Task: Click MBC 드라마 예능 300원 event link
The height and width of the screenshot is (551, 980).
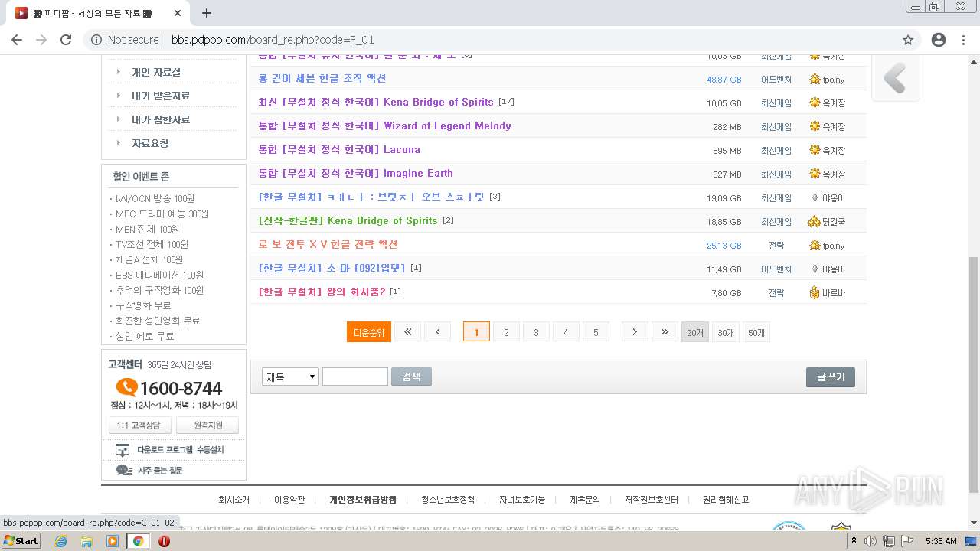Action: click(x=162, y=214)
